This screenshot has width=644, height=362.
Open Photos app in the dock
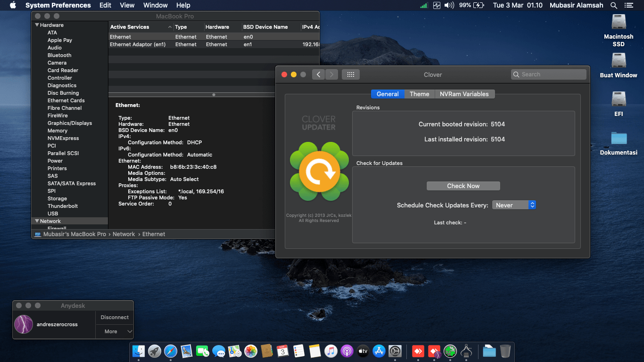click(x=251, y=351)
